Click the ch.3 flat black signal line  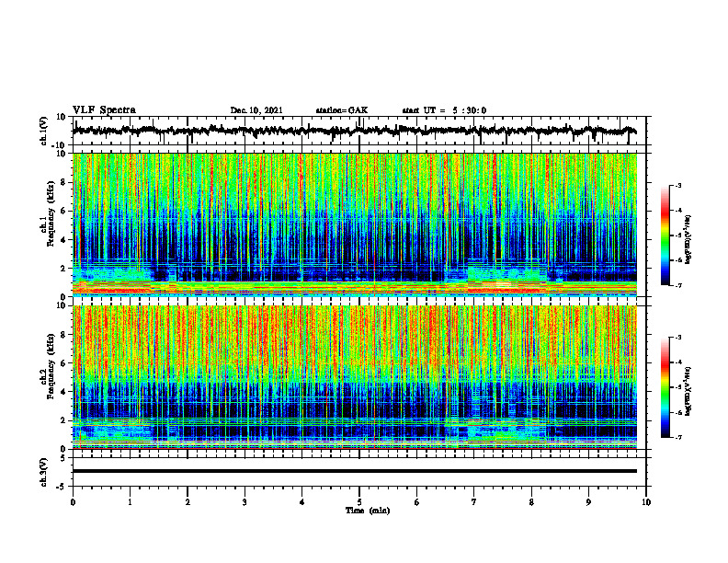click(354, 471)
